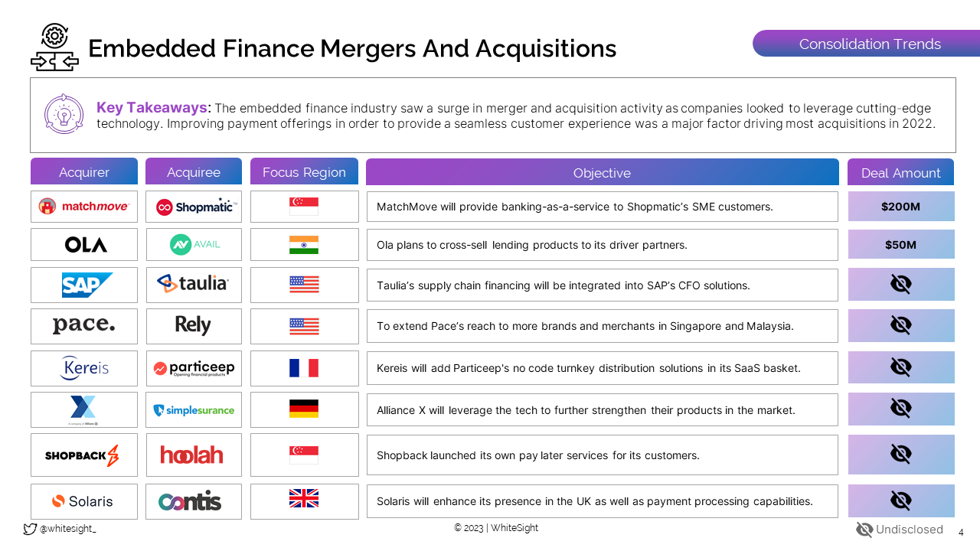Click the Key Takeaways lightbulb icon
The width and height of the screenshot is (980, 551).
coord(64,114)
